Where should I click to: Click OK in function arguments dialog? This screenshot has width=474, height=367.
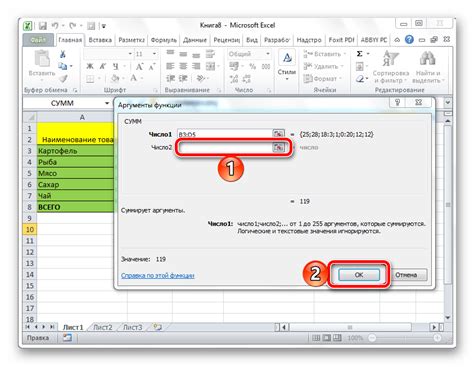[359, 275]
